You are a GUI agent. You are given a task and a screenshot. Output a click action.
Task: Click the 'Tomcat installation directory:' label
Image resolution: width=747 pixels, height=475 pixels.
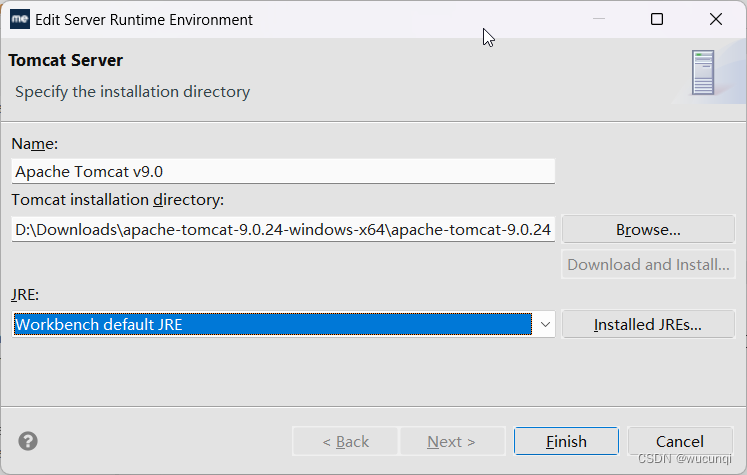[x=118, y=200]
